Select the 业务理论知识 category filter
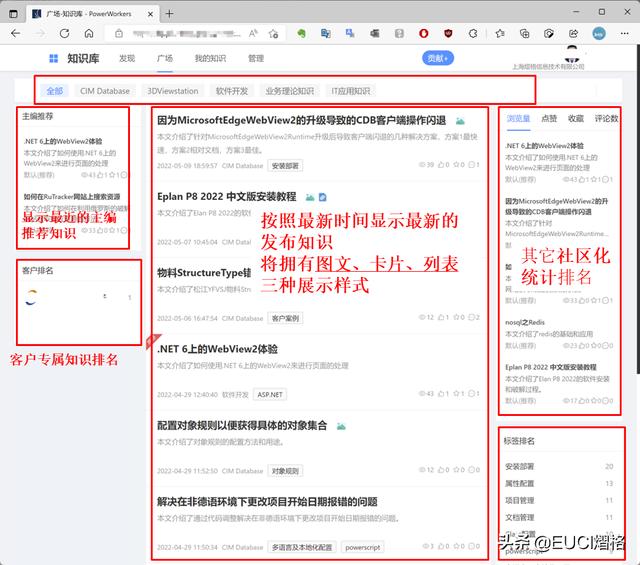Image resolution: width=640 pixels, height=565 pixels. 290,91
